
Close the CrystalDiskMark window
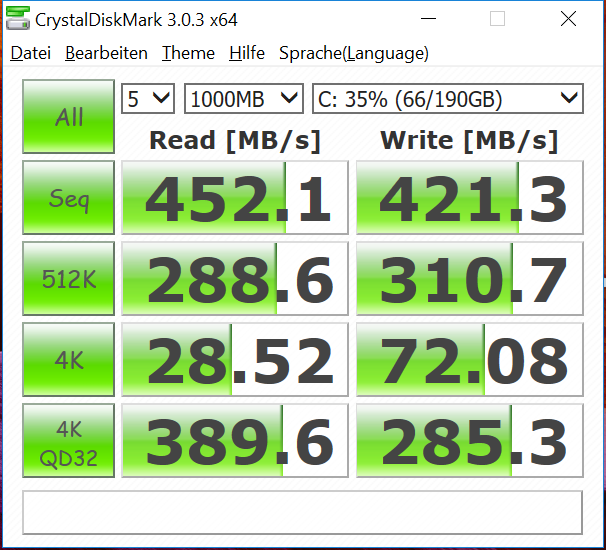pyautogui.click(x=568, y=18)
